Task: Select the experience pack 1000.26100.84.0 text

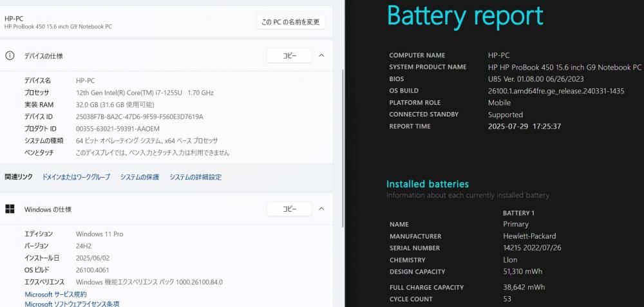Action: 149,282
